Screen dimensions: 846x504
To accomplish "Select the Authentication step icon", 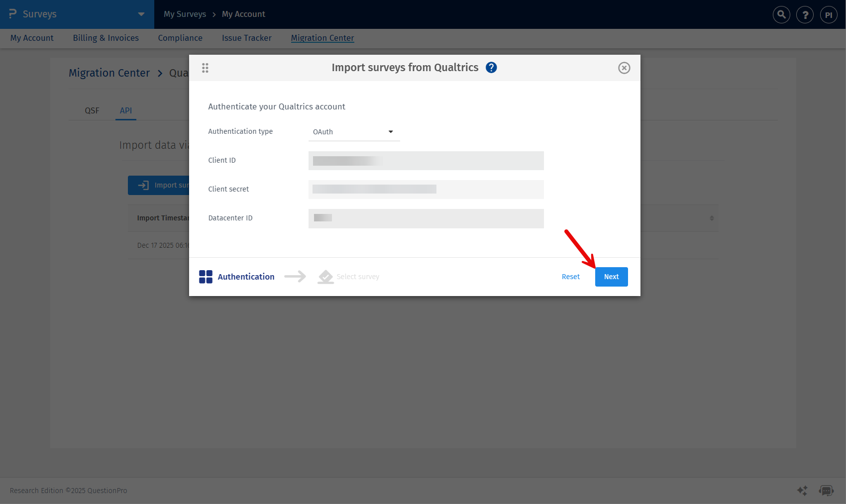I will [206, 277].
